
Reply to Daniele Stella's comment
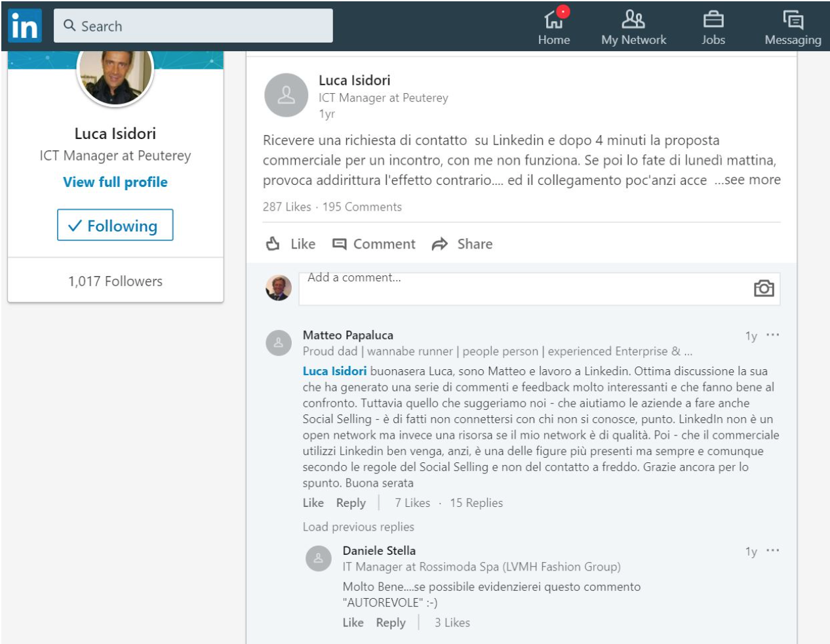[x=391, y=623]
